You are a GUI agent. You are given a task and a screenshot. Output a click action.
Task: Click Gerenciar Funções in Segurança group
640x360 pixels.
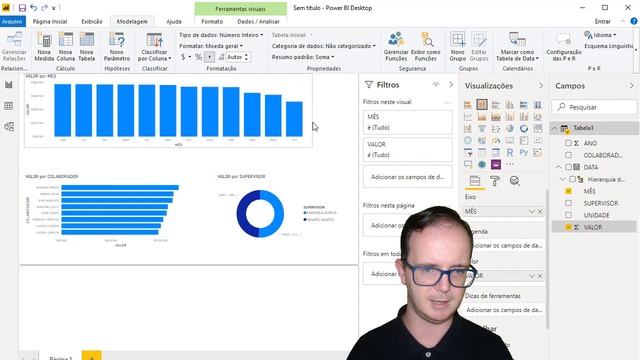point(396,47)
